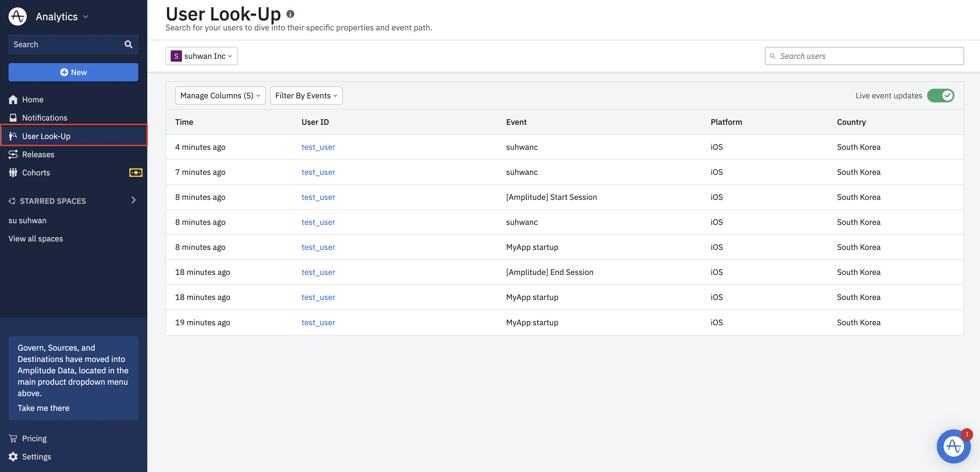980x472 pixels.
Task: Open test_user from the 4 minutes ago row
Action: pos(318,147)
